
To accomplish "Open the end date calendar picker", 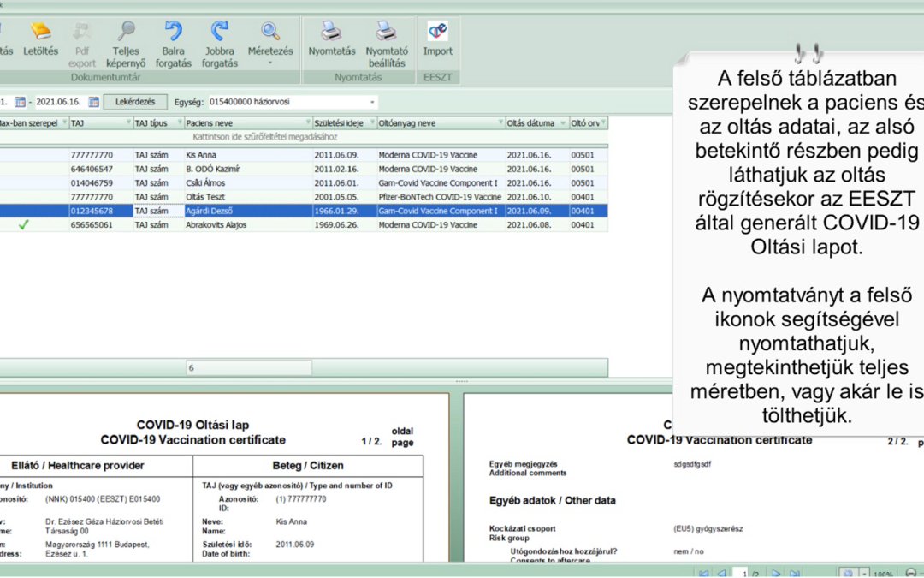I will coord(94,102).
